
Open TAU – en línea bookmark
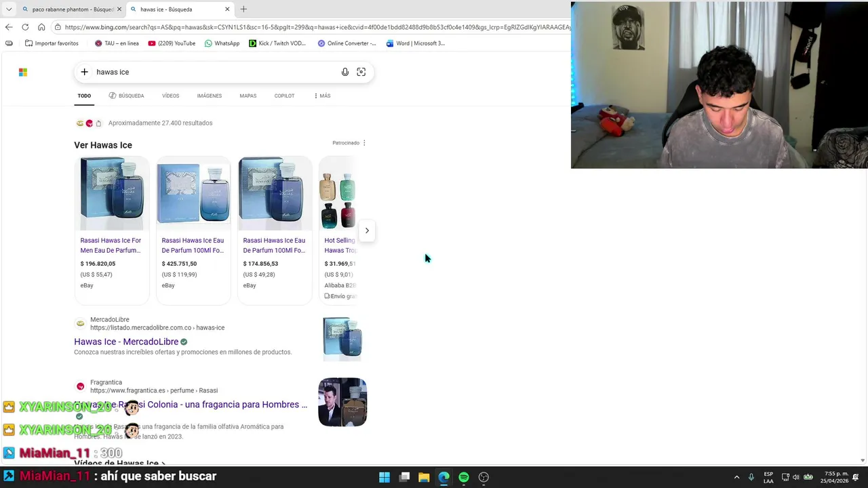[117, 43]
